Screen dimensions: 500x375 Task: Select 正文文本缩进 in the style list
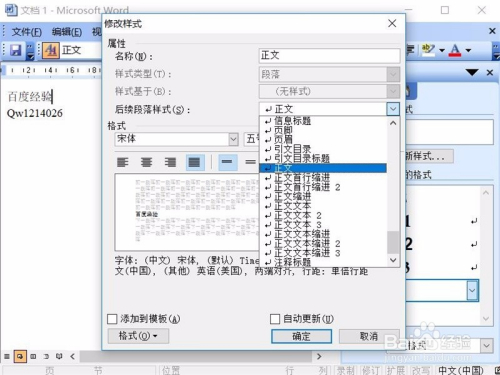323,234
